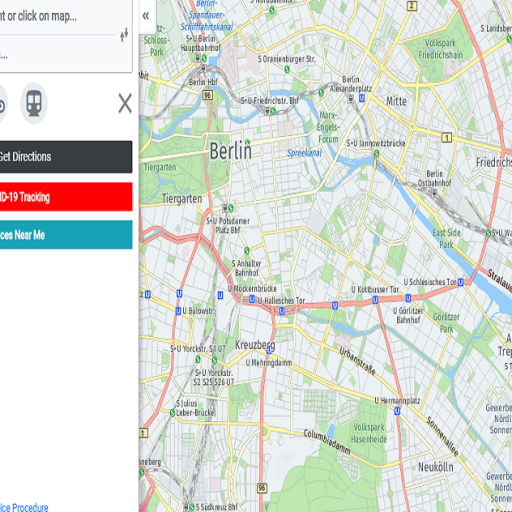Click S-Bahn icon at Oranienburger Str.

[x=287, y=69]
